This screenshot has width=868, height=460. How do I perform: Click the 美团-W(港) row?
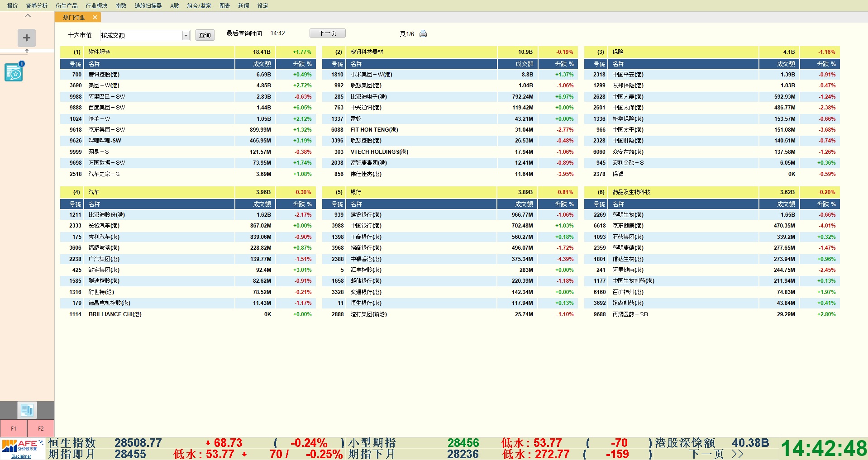coord(188,85)
